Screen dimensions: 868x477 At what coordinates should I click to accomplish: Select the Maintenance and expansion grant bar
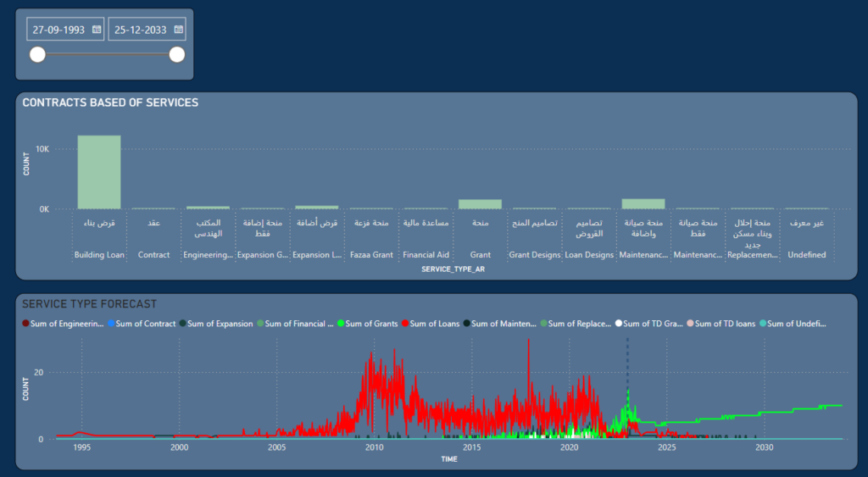(x=643, y=203)
